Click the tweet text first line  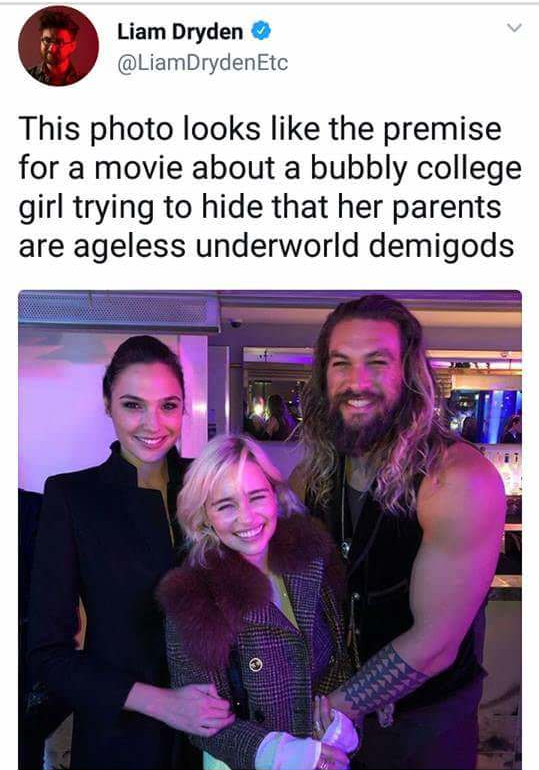point(260,129)
